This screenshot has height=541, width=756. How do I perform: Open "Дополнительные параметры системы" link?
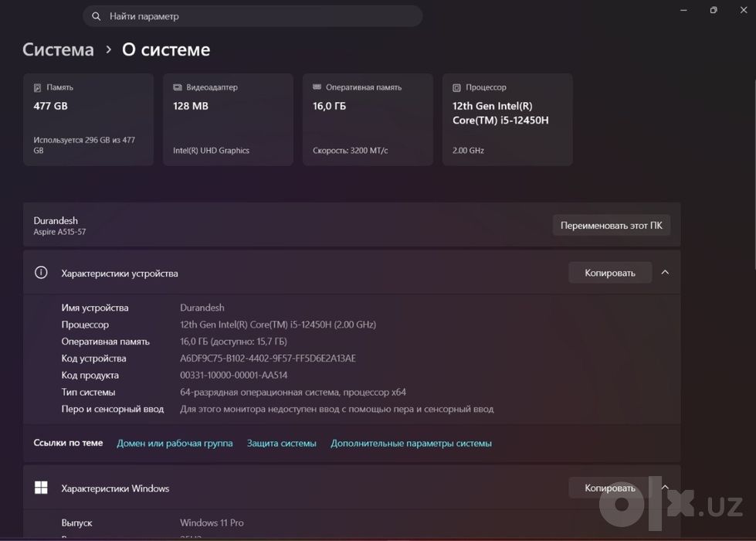[412, 443]
